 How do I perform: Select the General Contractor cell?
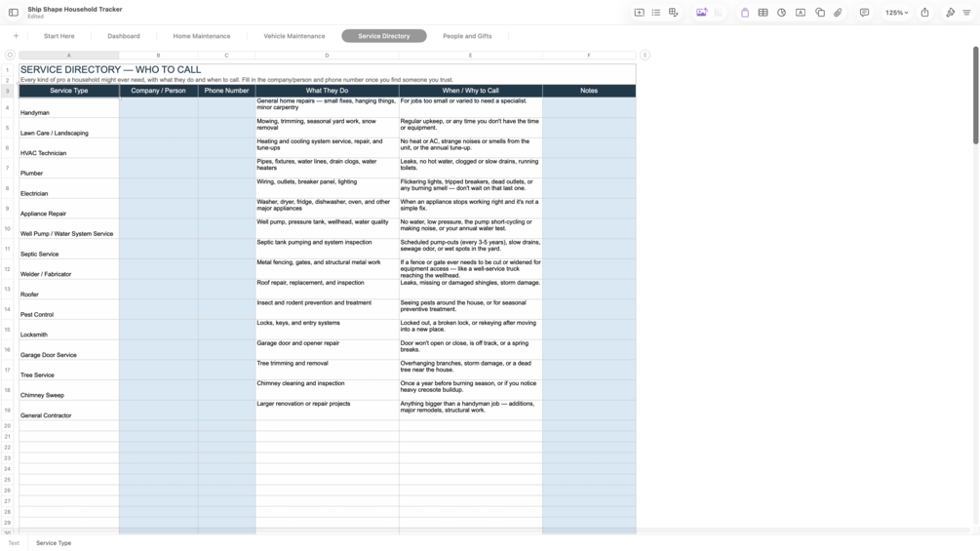69,411
